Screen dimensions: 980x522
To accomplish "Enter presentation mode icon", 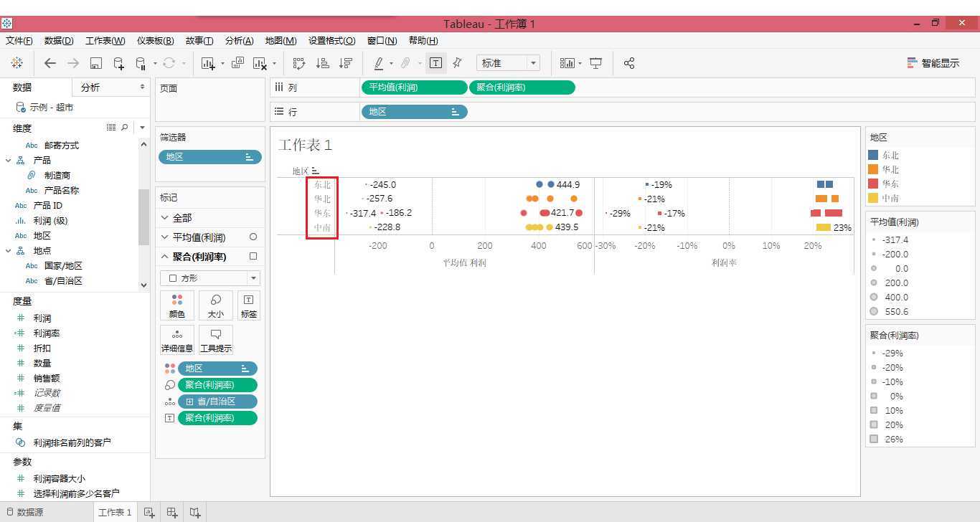I will click(595, 63).
